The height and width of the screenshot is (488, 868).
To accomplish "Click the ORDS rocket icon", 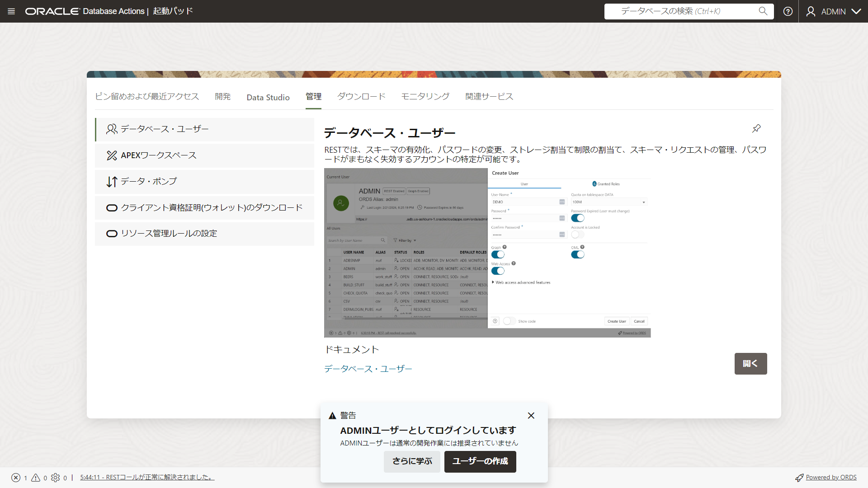I will pyautogui.click(x=799, y=478).
